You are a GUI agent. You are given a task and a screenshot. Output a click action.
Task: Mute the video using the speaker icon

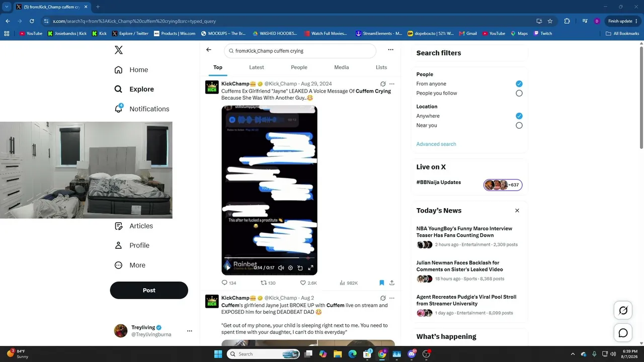[281, 267]
